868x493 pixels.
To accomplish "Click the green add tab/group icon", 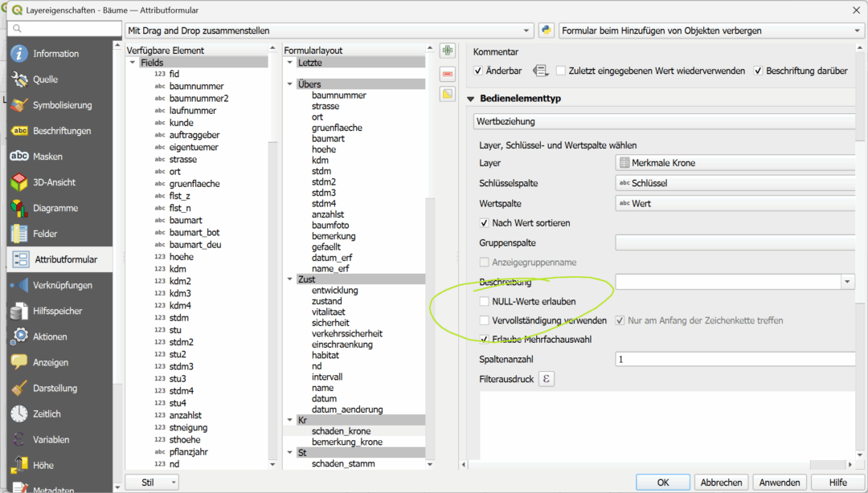I will tap(448, 51).
